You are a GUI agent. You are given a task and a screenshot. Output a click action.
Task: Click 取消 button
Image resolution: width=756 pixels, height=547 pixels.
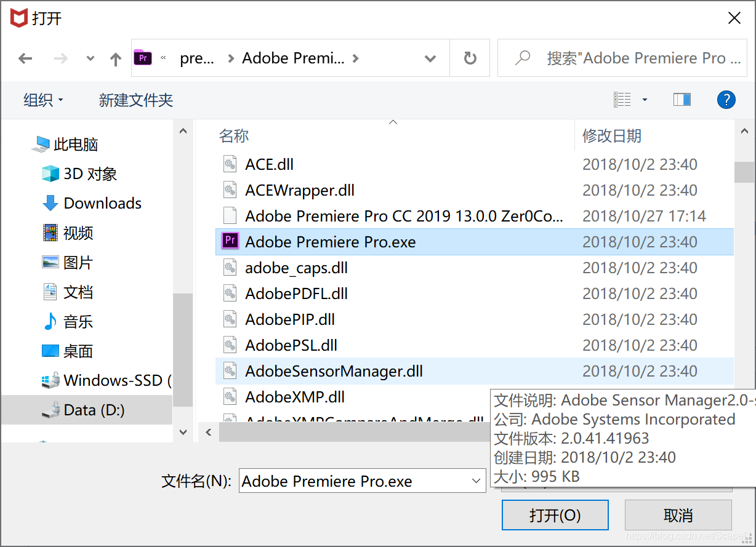[678, 515]
